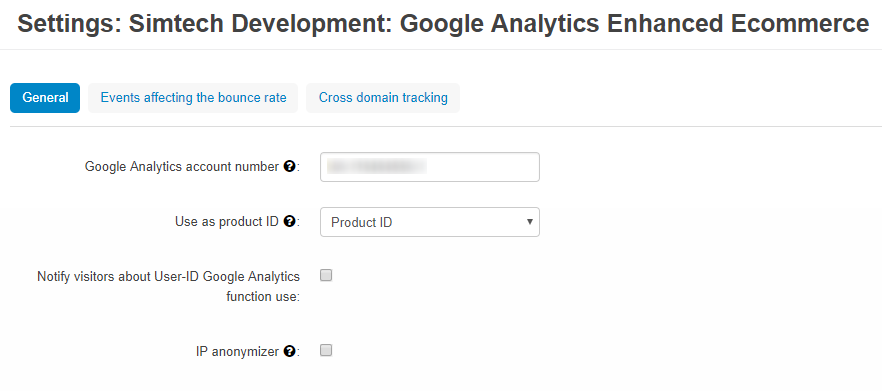Click help icon next to Use as product ID
The height and width of the screenshot is (391, 882).
click(289, 222)
